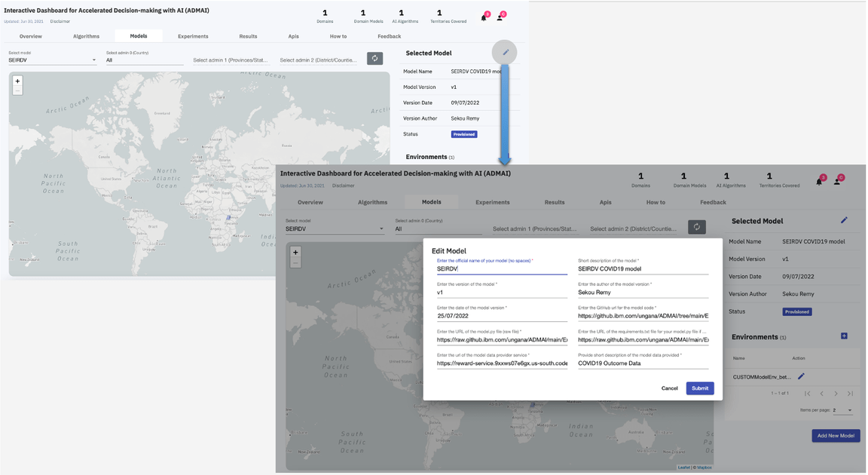Jump to first page of environments list
This screenshot has width=868, height=475.
point(807,394)
